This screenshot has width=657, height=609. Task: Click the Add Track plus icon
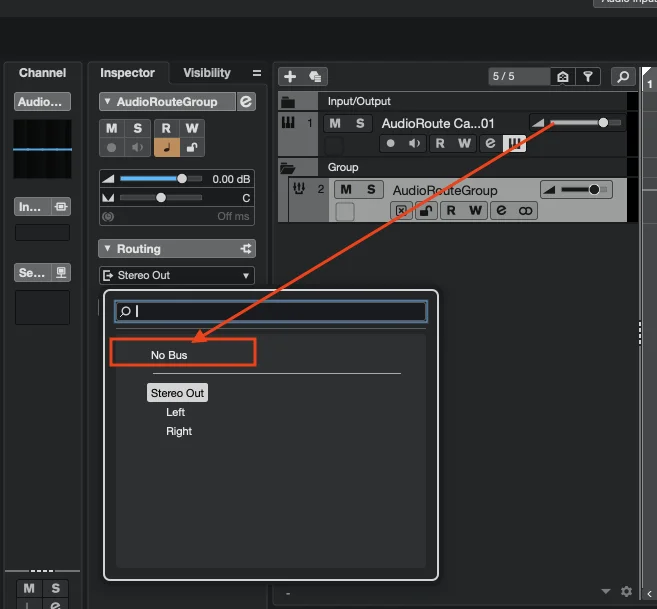[290, 76]
